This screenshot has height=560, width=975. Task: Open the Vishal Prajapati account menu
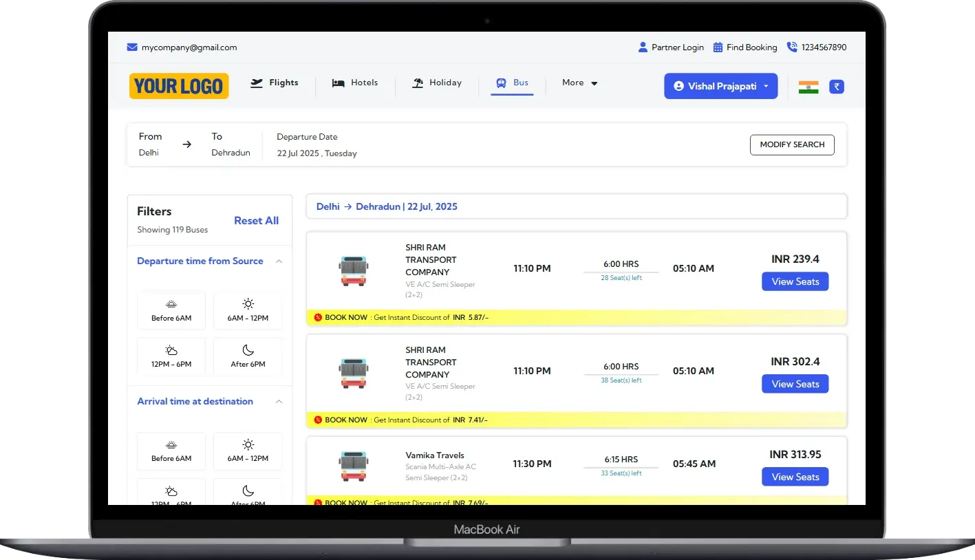[x=720, y=86]
